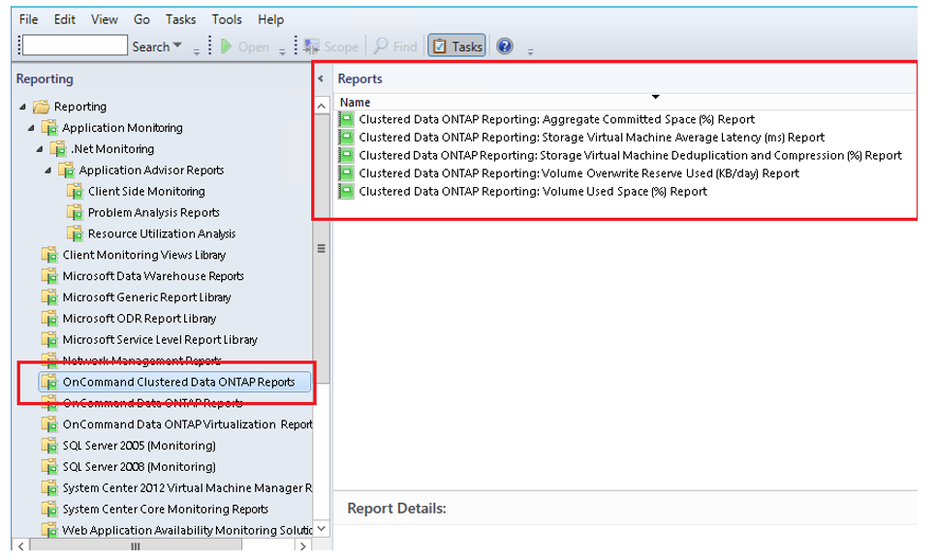Click the green Open play icon
This screenshot has width=937, height=560.
pyautogui.click(x=226, y=46)
